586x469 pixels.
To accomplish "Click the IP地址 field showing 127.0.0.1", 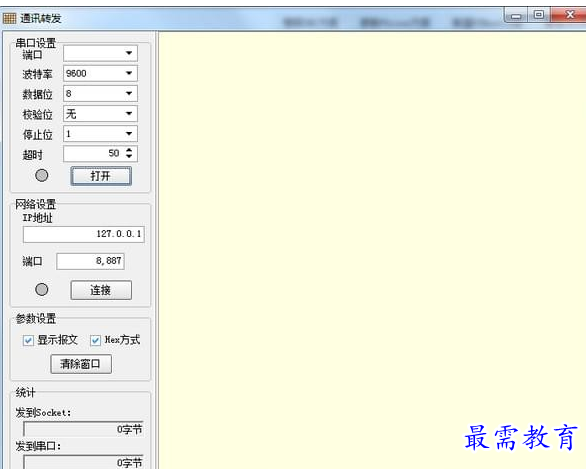I will 84,234.
